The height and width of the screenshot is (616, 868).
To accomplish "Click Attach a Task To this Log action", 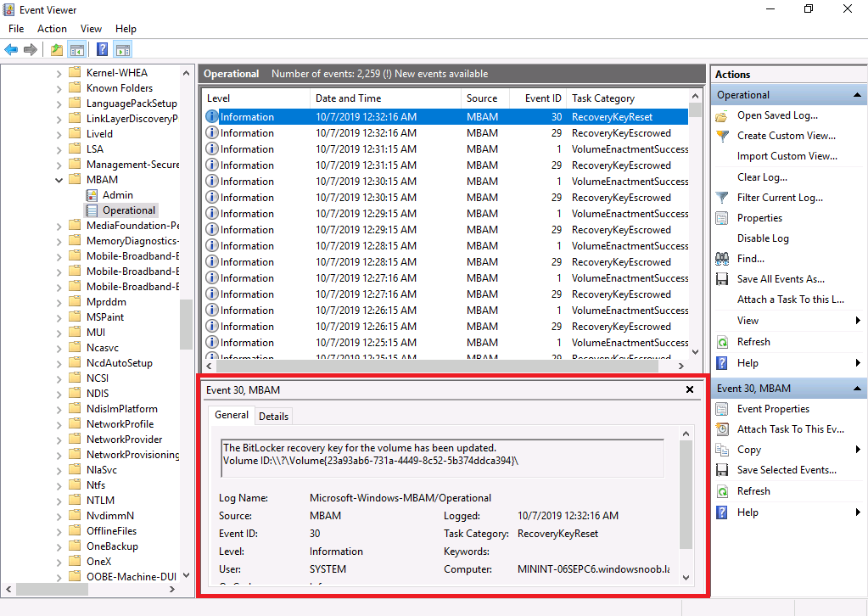I will point(791,300).
